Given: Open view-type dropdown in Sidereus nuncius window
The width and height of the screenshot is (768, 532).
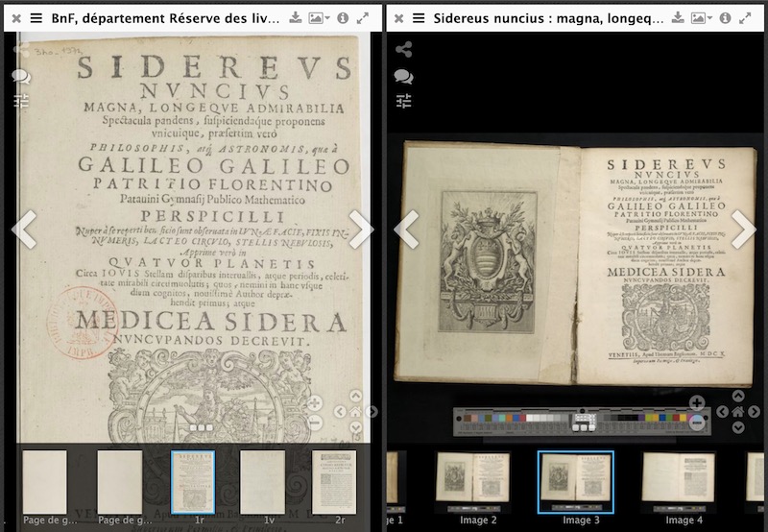Looking at the screenshot, I should pos(701,18).
